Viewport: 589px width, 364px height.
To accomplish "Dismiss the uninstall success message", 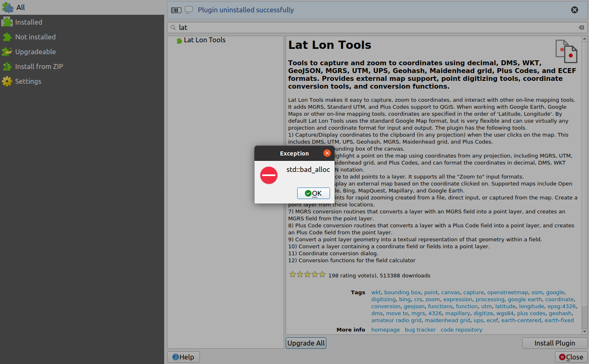I will coord(574,9).
